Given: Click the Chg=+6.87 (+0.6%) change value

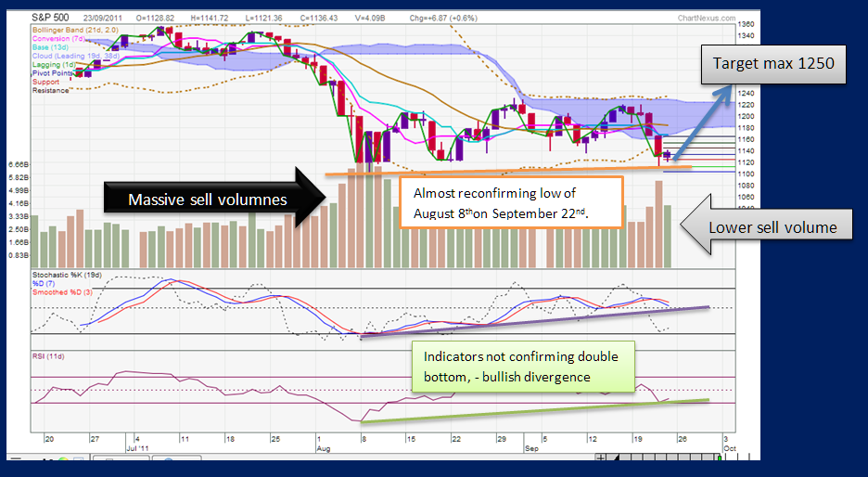Looking at the screenshot, I should pyautogui.click(x=443, y=19).
